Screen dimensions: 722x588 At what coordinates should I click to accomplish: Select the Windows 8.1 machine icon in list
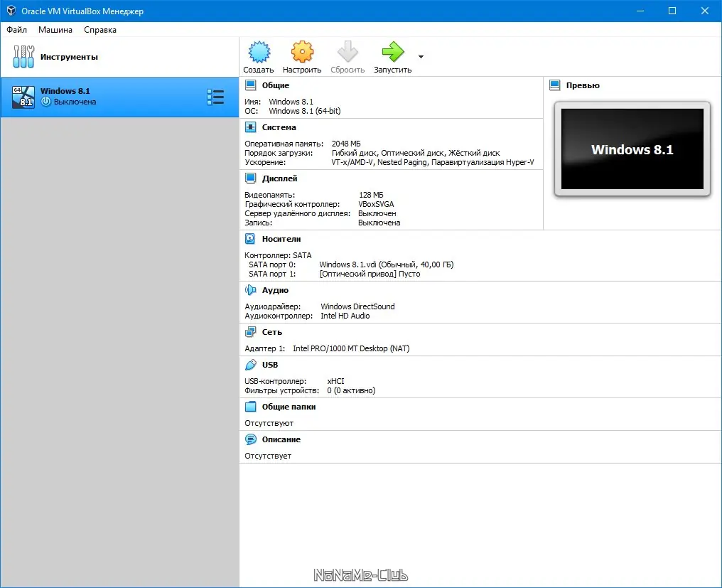tap(23, 97)
